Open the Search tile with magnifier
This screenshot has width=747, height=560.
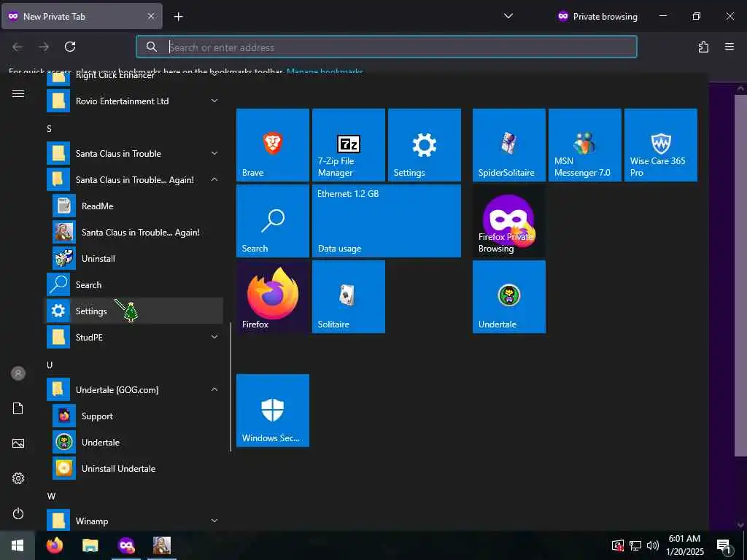(x=273, y=221)
